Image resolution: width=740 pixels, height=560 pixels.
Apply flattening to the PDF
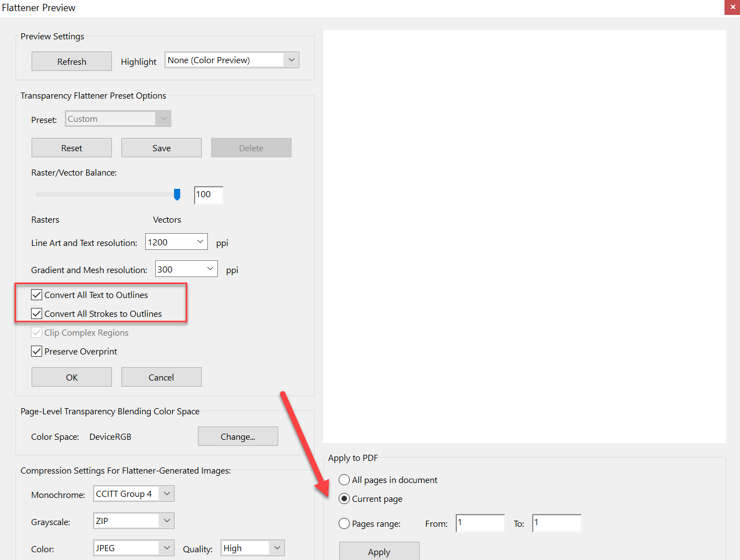coord(379,551)
